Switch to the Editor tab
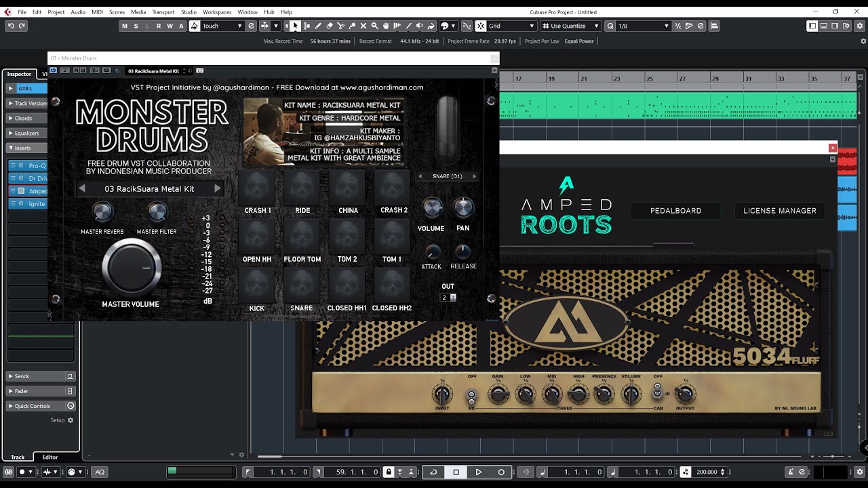 tap(50, 457)
